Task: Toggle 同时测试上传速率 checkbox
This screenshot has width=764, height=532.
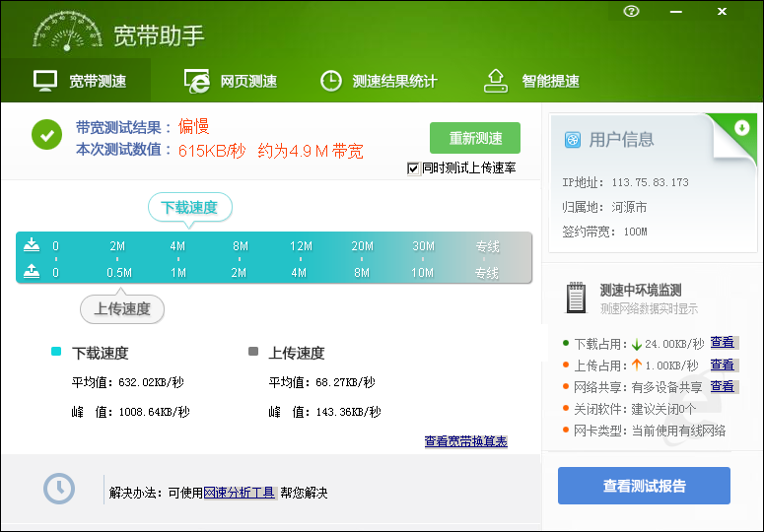Action: coord(413,168)
